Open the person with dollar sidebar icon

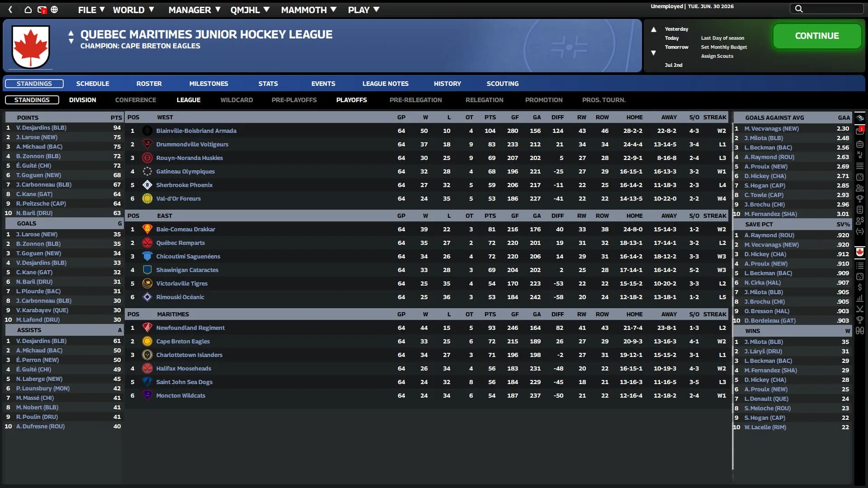click(860, 221)
